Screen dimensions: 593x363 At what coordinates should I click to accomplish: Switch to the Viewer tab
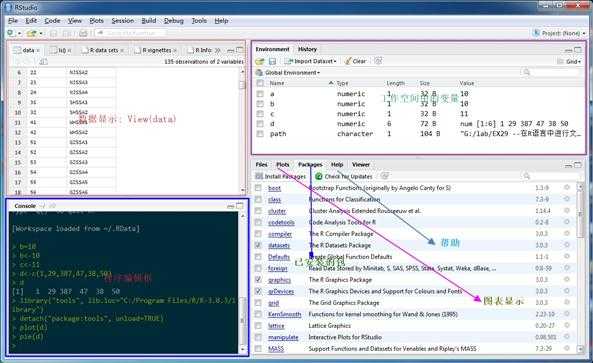coord(361,164)
